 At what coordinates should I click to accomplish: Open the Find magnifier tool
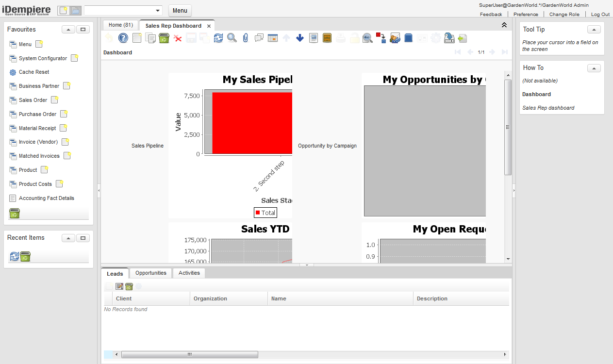tap(232, 38)
